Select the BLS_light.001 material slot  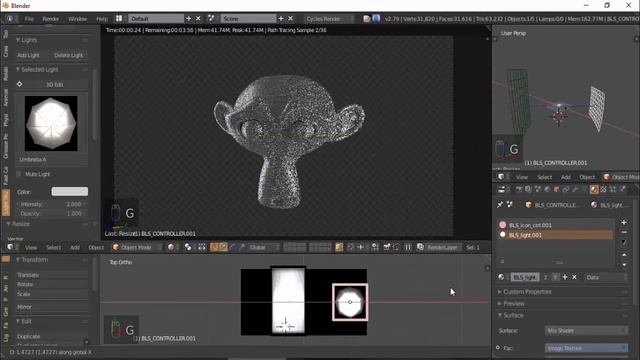(x=555, y=235)
